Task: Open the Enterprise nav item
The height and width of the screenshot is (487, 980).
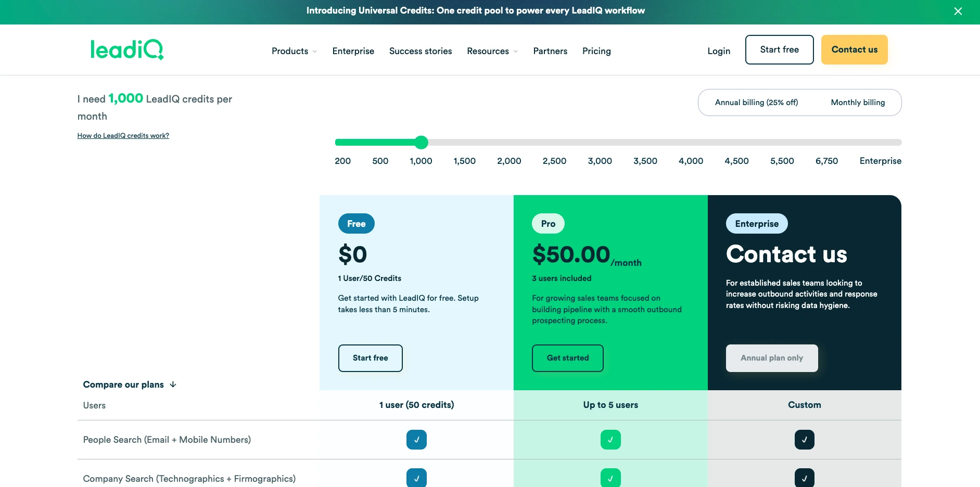Action: pyautogui.click(x=353, y=51)
